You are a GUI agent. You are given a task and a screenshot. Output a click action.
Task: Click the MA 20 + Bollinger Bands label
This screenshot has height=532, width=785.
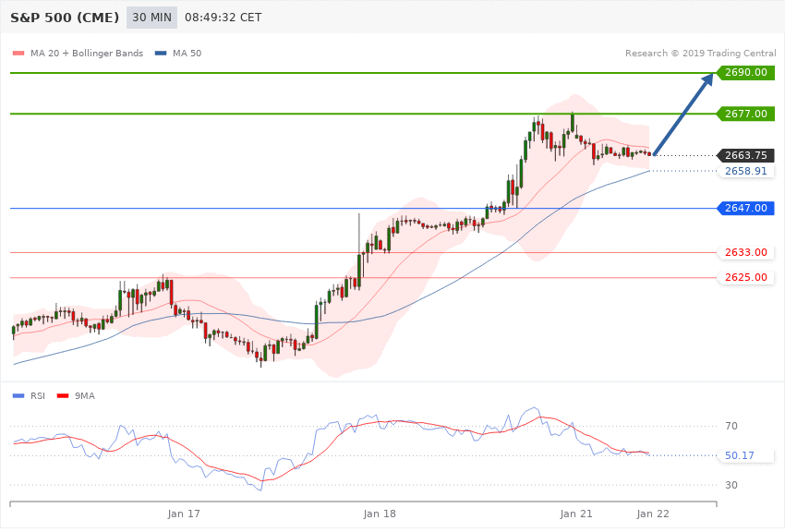87,53
